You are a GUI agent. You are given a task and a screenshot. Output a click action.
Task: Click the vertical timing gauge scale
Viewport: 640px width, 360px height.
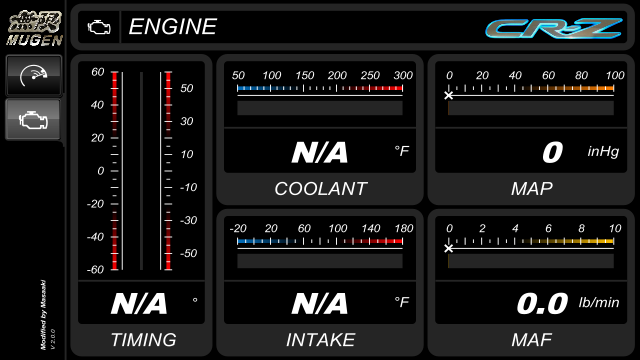(141, 171)
